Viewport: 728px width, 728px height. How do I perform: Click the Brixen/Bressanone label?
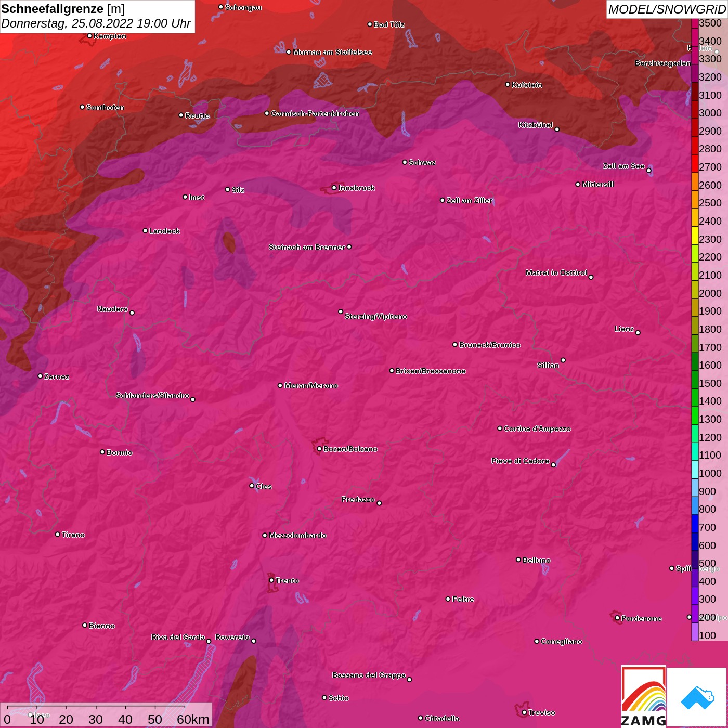point(431,371)
